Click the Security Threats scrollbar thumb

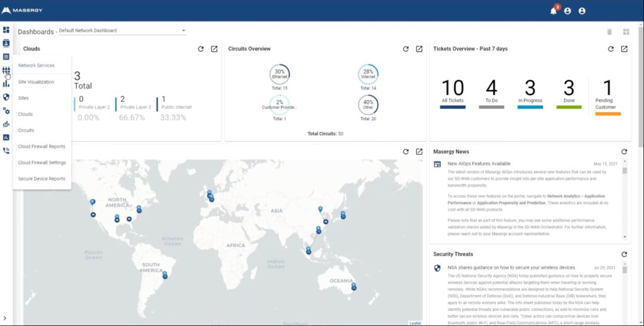pyautogui.click(x=625, y=270)
